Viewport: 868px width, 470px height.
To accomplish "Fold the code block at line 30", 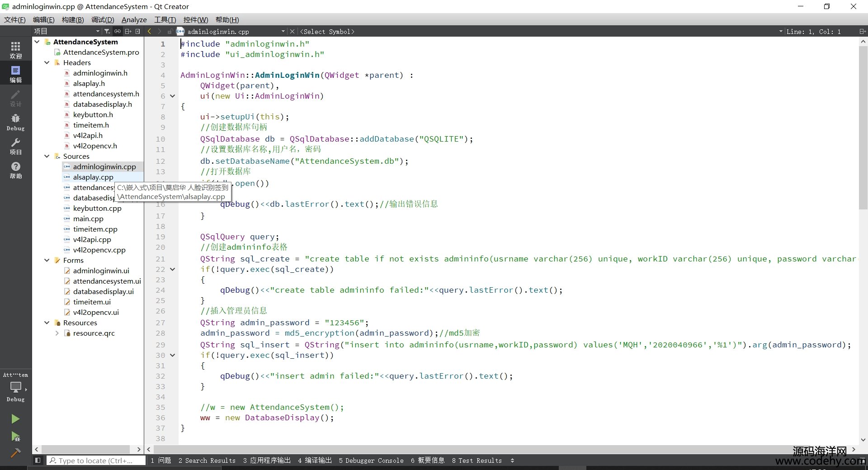I will (172, 355).
